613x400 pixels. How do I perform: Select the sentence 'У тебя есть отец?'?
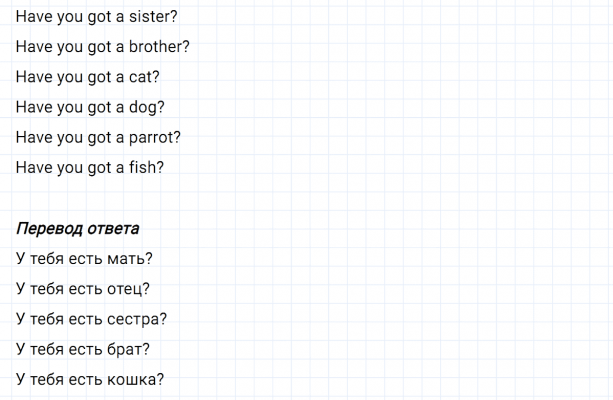[83, 289]
